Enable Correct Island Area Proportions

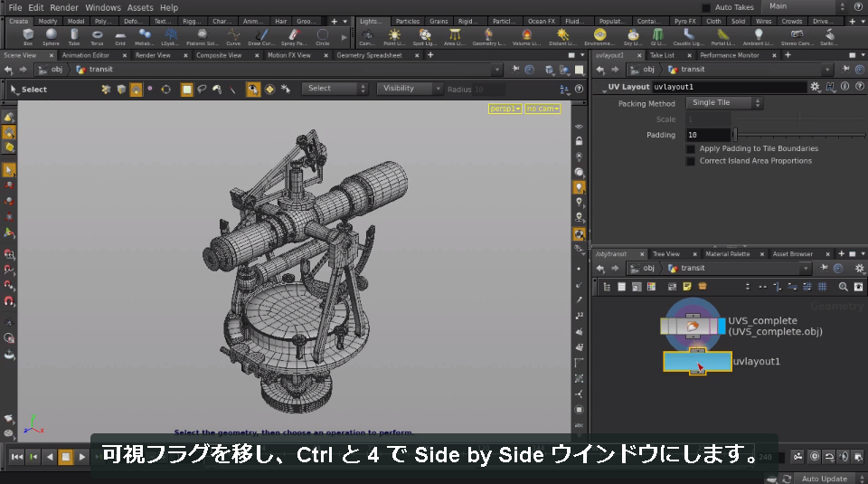click(690, 161)
